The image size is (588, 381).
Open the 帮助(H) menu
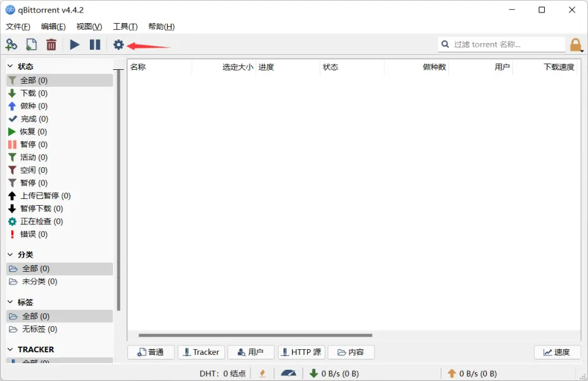point(161,27)
